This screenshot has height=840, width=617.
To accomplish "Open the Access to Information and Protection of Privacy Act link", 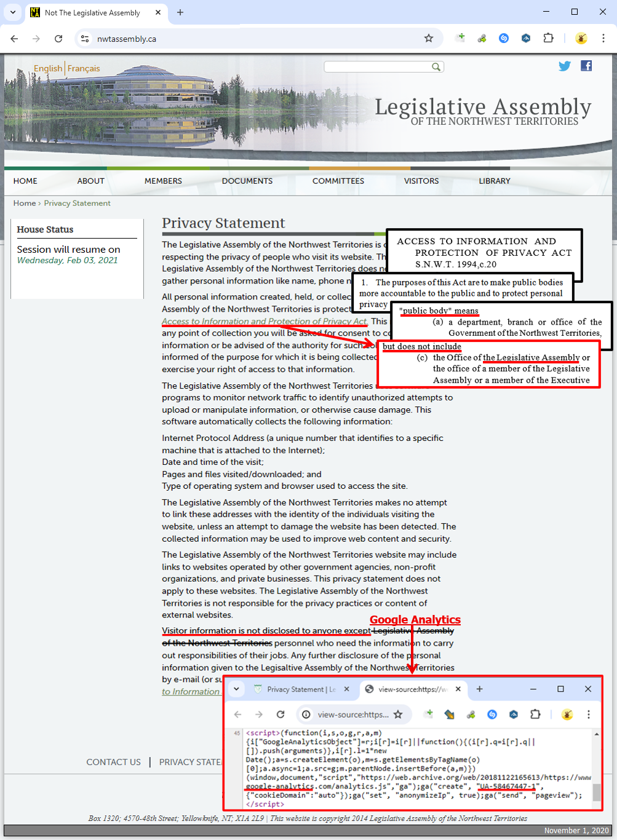I will point(265,321).
